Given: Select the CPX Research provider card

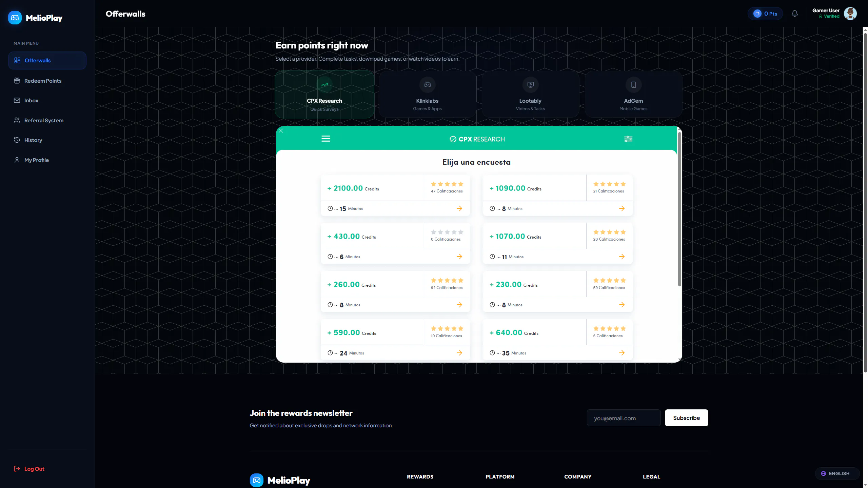Looking at the screenshot, I should click(324, 94).
